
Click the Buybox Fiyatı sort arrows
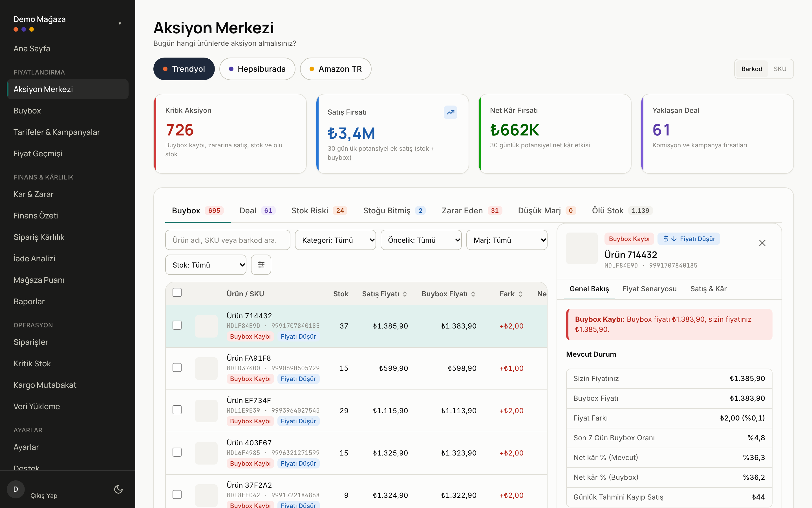(473, 294)
